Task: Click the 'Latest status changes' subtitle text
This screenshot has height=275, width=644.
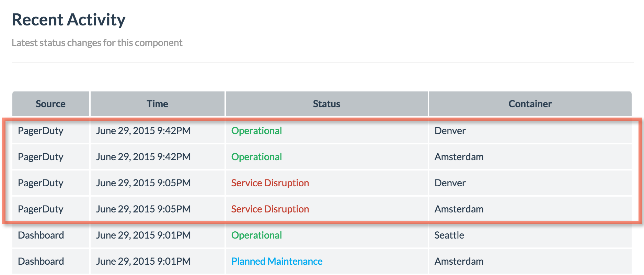Action: point(97,43)
